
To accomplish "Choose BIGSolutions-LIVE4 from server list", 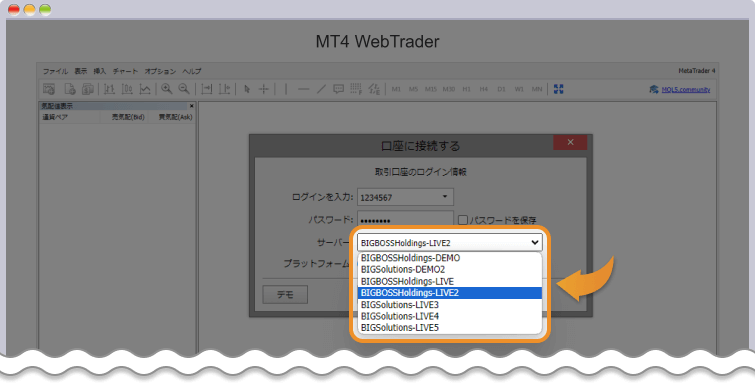I will point(450,316).
